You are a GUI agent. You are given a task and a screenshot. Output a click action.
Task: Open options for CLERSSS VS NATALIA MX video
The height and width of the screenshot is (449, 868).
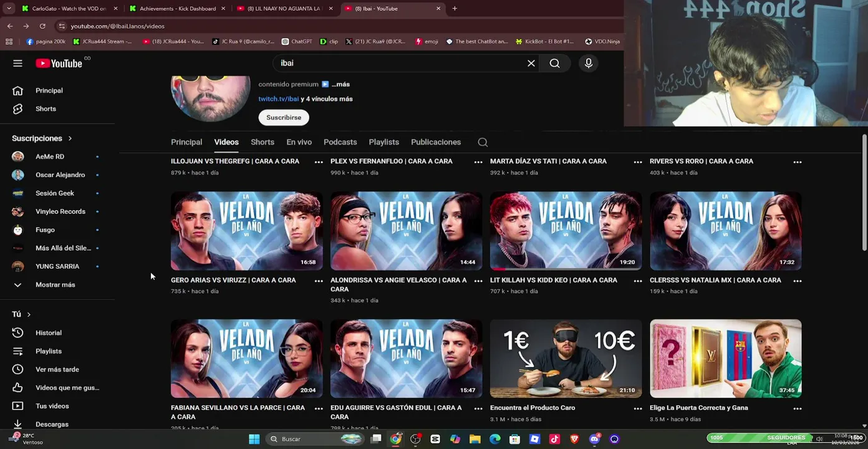[798, 281]
